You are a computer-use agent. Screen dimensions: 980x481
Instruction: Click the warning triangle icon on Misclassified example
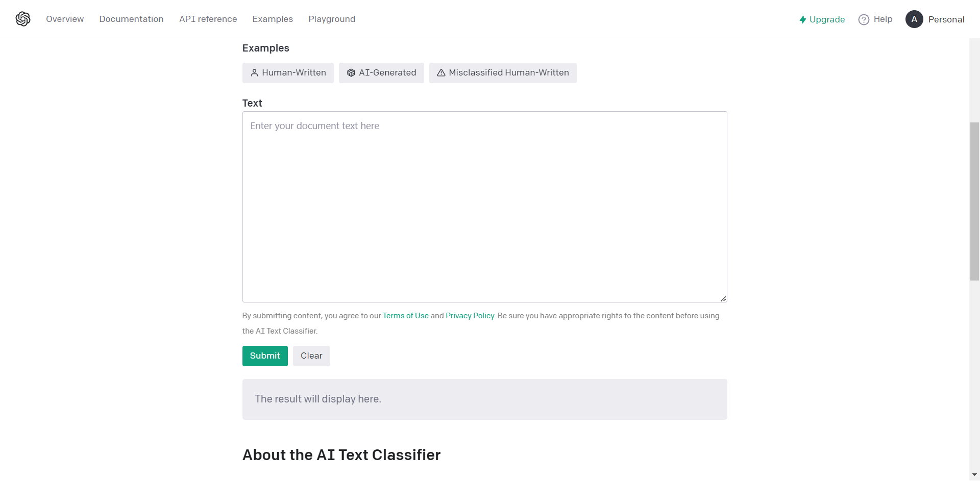[441, 73]
